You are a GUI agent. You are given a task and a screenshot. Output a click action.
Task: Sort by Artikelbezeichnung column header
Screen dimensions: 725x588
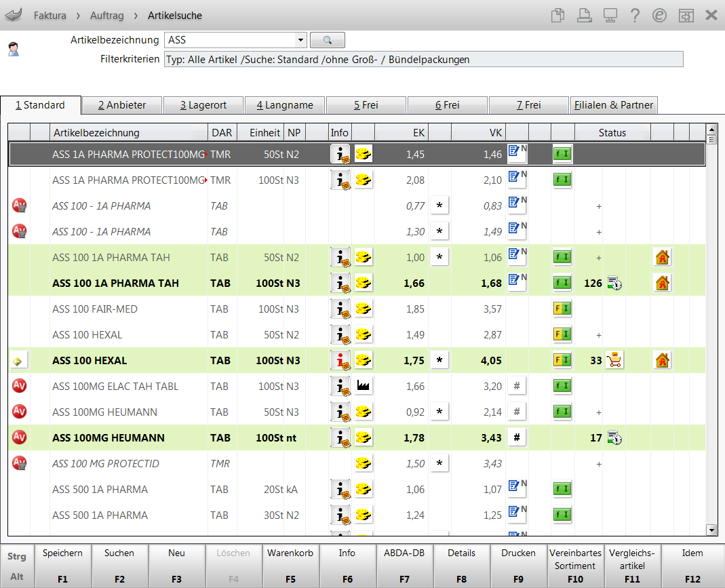[129, 133]
